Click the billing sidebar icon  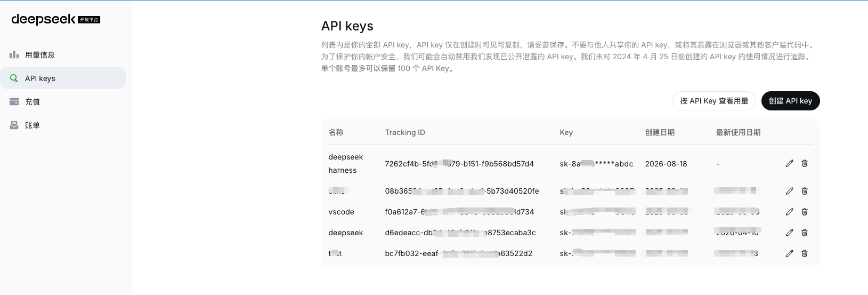point(14,125)
